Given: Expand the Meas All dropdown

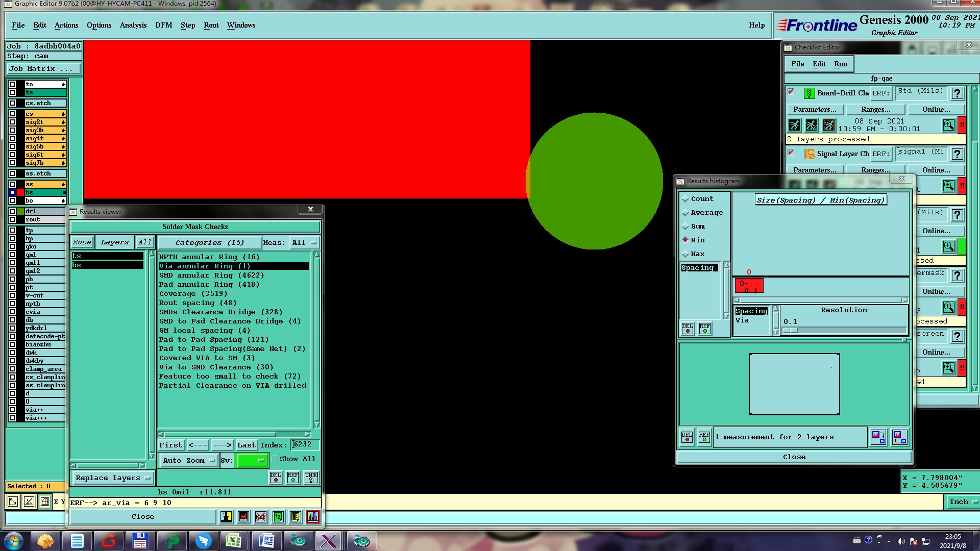Looking at the screenshot, I should pyautogui.click(x=304, y=243).
